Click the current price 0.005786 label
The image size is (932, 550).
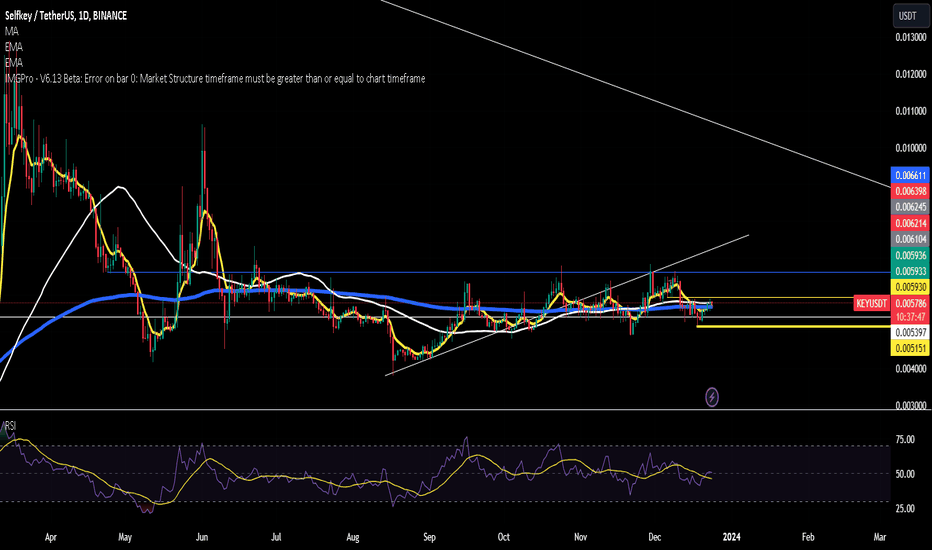click(x=910, y=303)
